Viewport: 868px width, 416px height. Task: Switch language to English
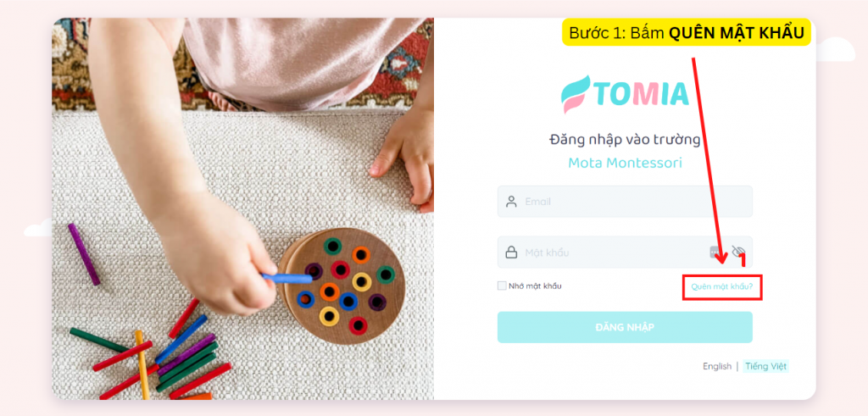(x=717, y=366)
